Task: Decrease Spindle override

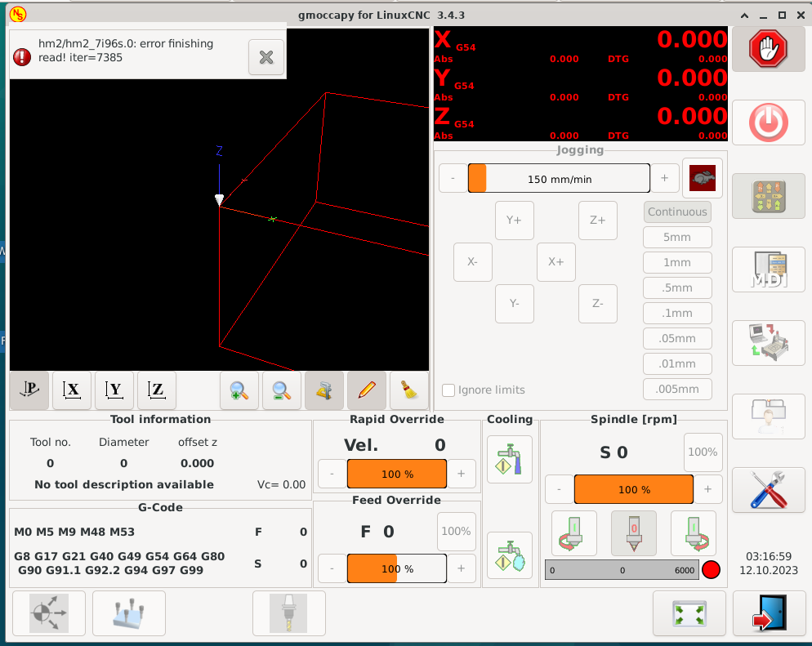Action: coord(560,490)
